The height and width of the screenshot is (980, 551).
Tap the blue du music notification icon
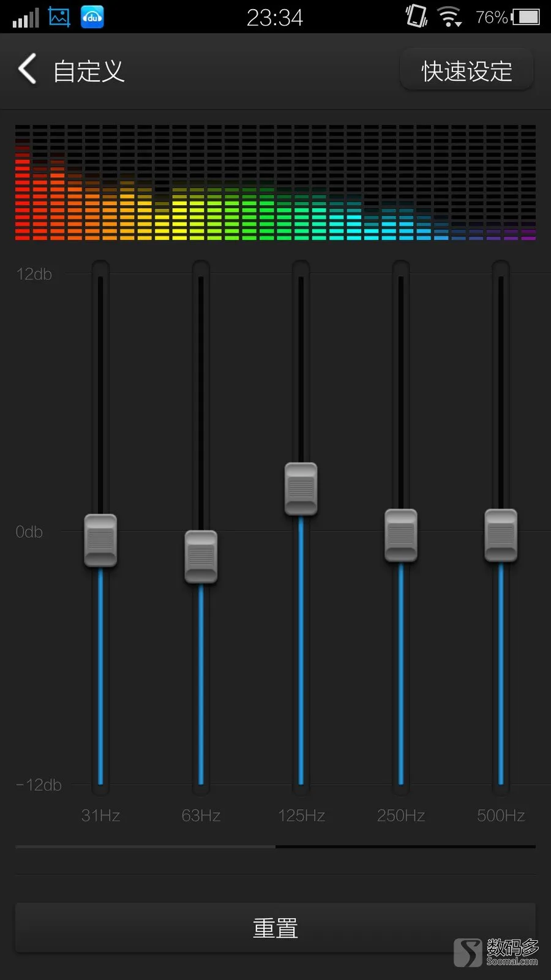tap(92, 17)
